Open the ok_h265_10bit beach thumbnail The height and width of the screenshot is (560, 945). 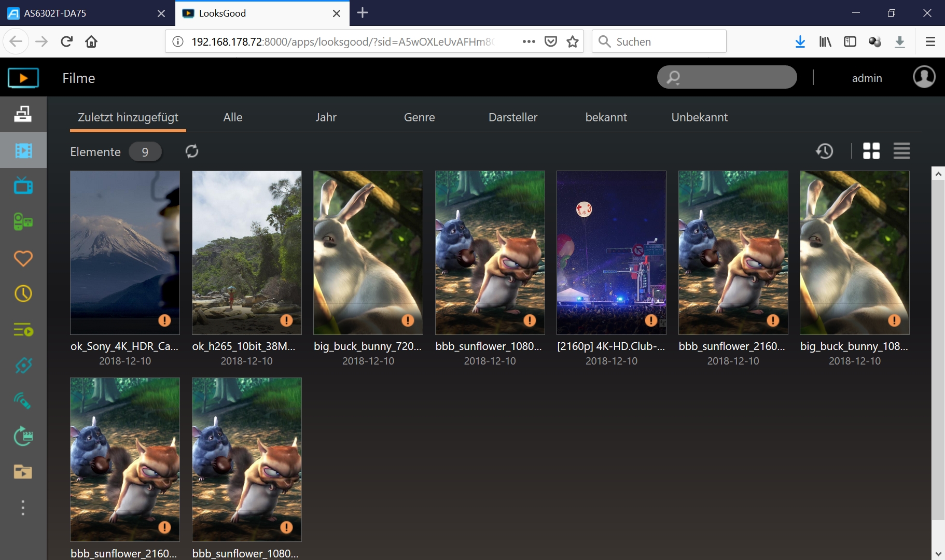click(247, 253)
